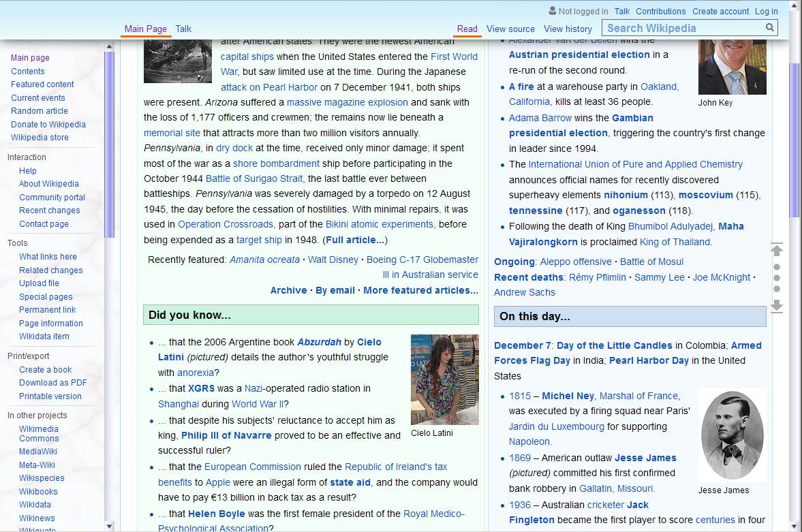
Task: Open the View history tab
Action: click(x=568, y=29)
